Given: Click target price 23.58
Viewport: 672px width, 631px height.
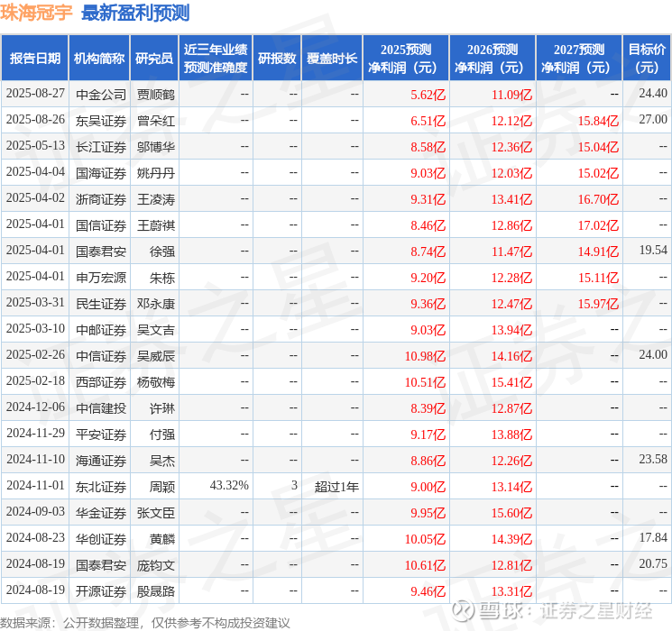Looking at the screenshot, I should coord(653,459).
